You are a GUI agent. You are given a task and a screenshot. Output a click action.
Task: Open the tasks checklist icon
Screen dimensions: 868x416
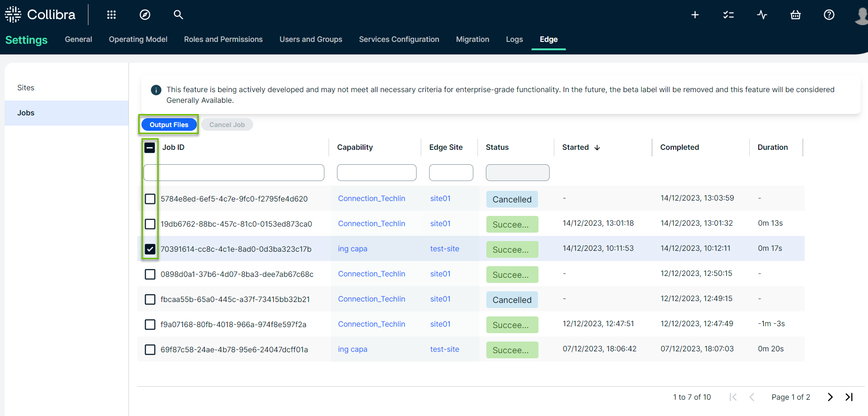pos(728,15)
